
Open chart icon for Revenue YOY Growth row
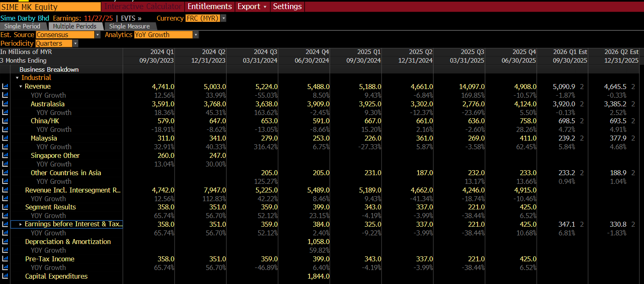[5, 95]
